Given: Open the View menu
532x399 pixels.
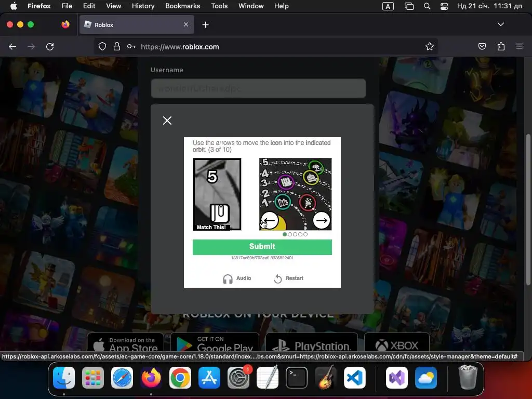Looking at the screenshot, I should (114, 6).
